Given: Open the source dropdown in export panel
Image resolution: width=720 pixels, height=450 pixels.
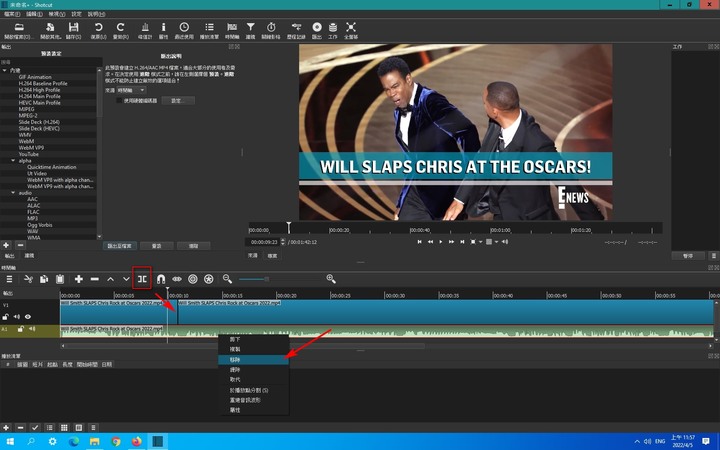Looking at the screenshot, I should click(132, 90).
